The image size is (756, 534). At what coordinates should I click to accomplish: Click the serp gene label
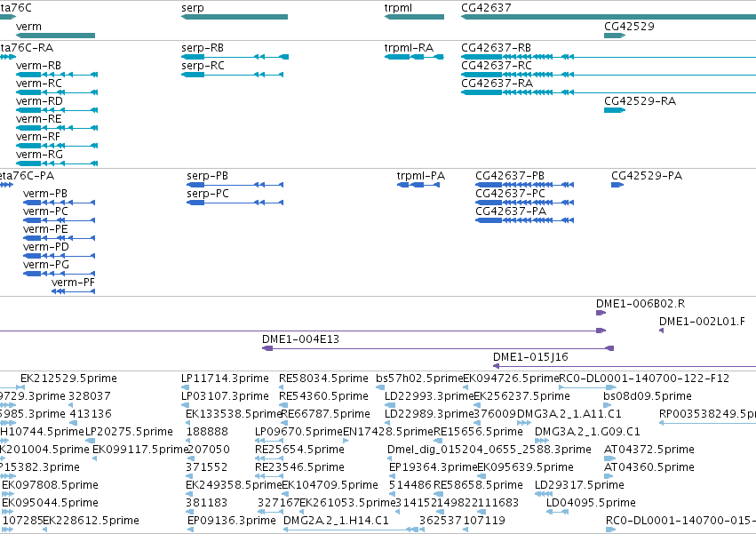193,8
